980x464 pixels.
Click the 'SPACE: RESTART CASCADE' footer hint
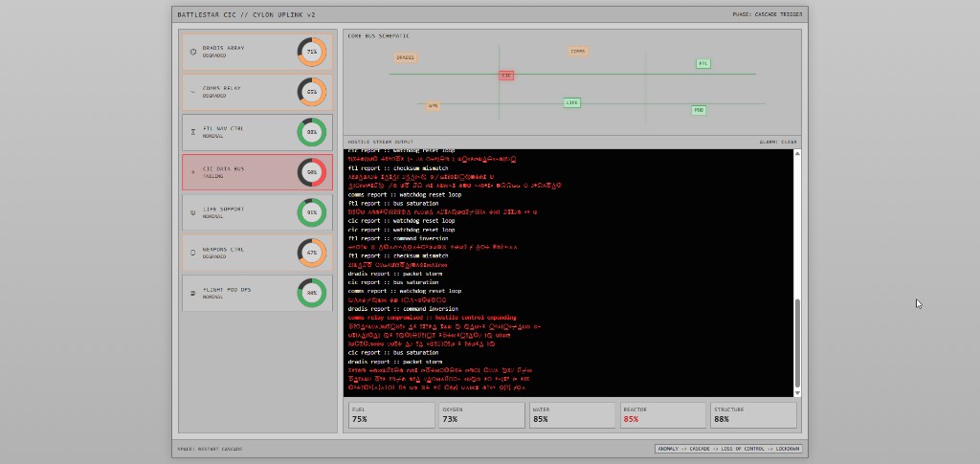coord(210,449)
